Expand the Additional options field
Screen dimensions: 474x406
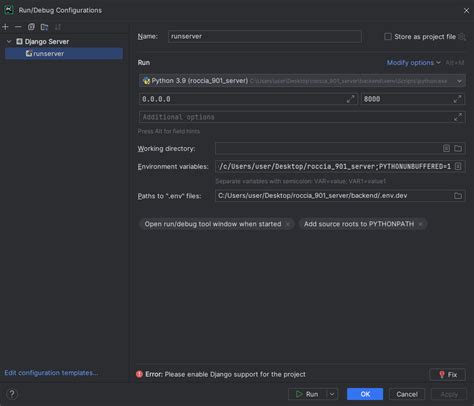458,117
